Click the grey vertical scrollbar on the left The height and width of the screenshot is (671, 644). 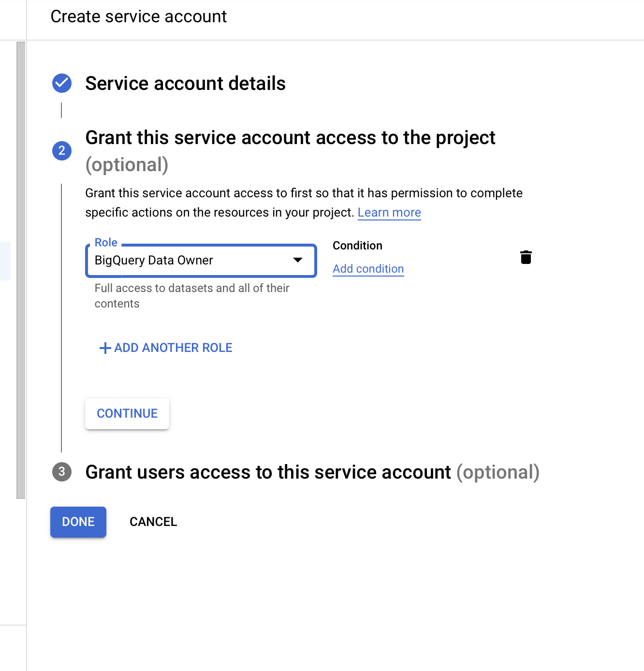point(21,270)
